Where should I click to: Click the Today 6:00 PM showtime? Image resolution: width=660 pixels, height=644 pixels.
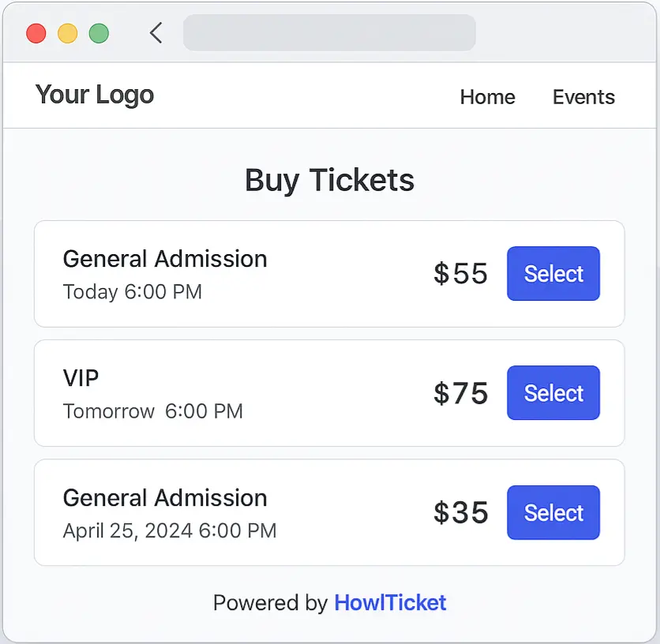(132, 291)
